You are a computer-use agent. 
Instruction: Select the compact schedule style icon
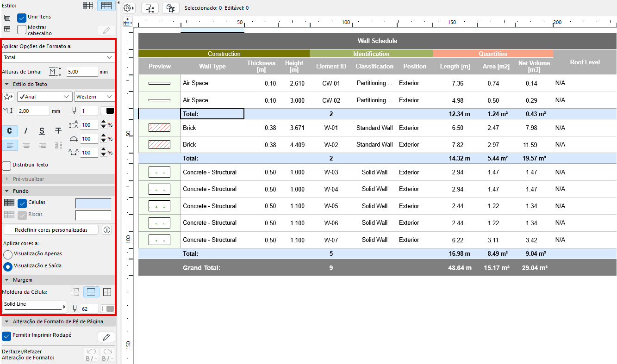click(88, 5)
